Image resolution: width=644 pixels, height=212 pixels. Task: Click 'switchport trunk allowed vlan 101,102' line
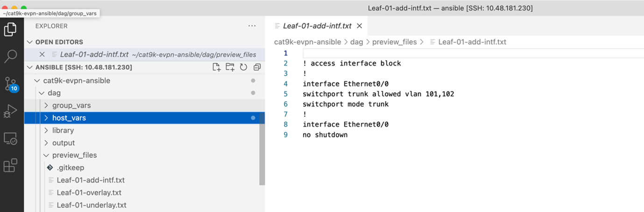coord(378,94)
